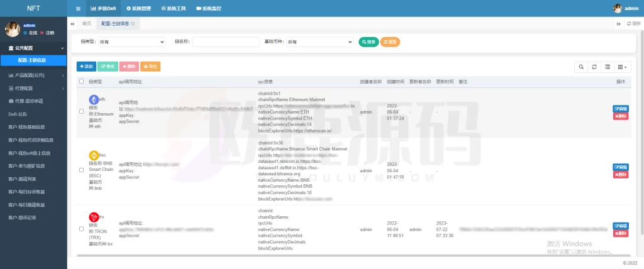
Task: Click the table's horizontal scrollbar
Action: tap(353, 255)
